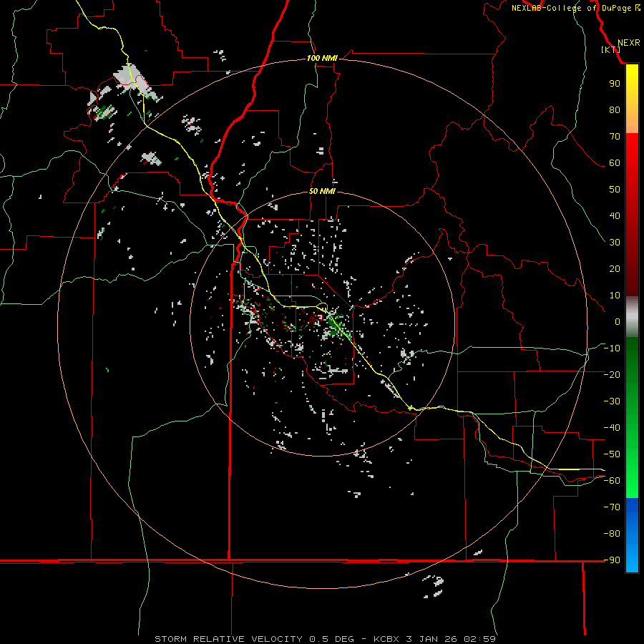Pick the gray zero-velocity segment of the color bar
Viewport: 644px width, 644px height.
[632, 317]
